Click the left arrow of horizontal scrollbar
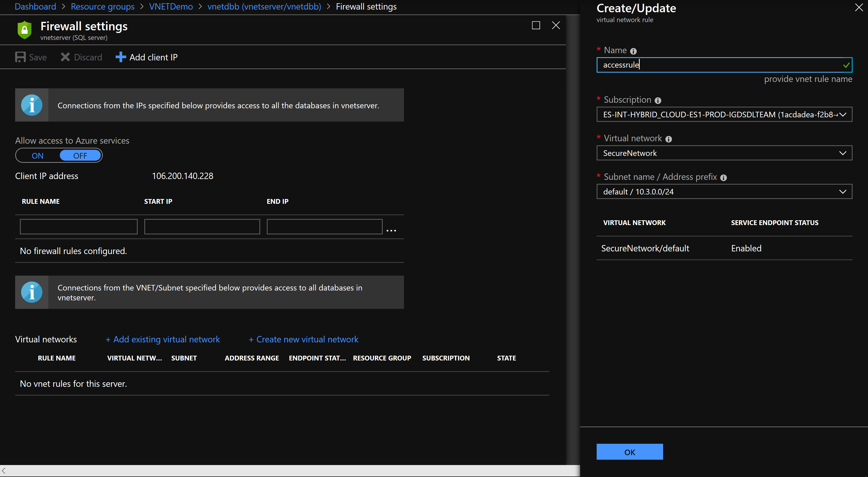 (4, 471)
